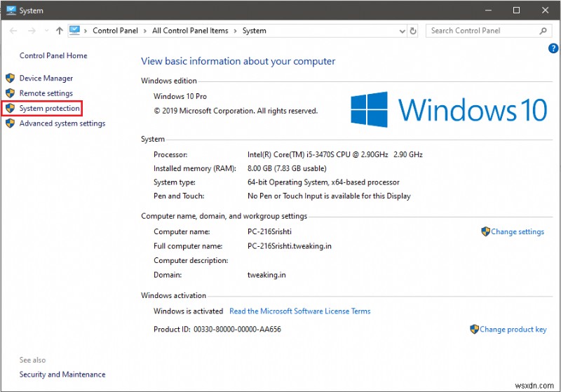Select All Control Panel Items breadcrumb
Screen dimensions: 561x392
point(190,31)
